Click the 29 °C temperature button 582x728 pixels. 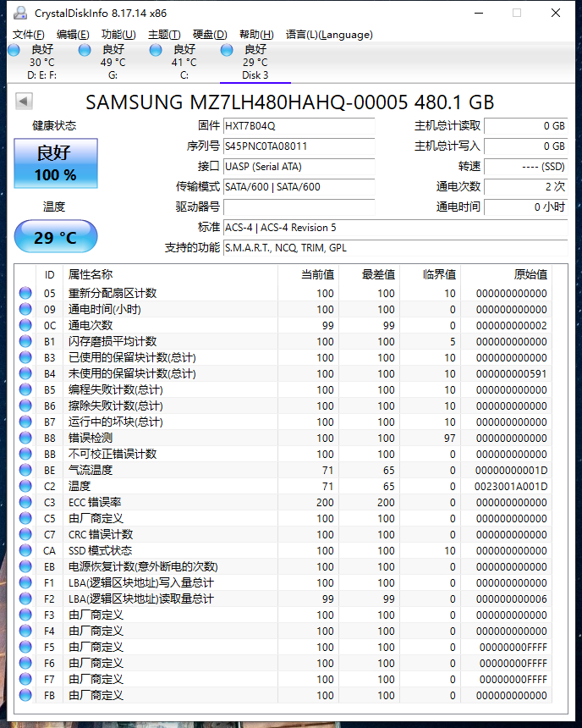pos(56,237)
